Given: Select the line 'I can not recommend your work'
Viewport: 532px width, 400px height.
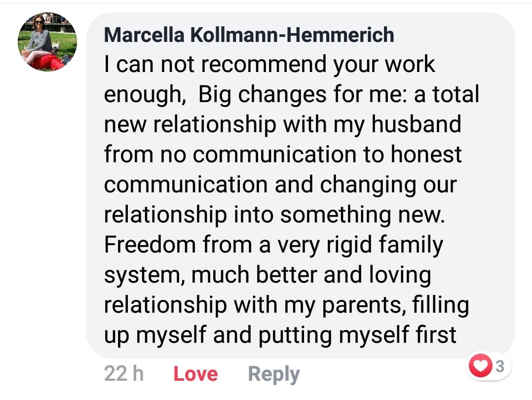Looking at the screenshot, I should tap(269, 65).
